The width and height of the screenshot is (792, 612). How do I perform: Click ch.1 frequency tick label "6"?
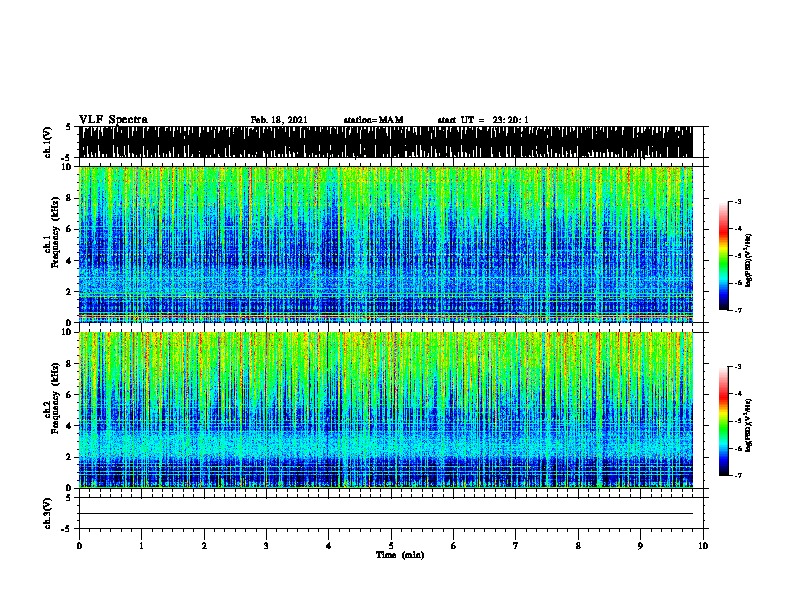pos(69,229)
